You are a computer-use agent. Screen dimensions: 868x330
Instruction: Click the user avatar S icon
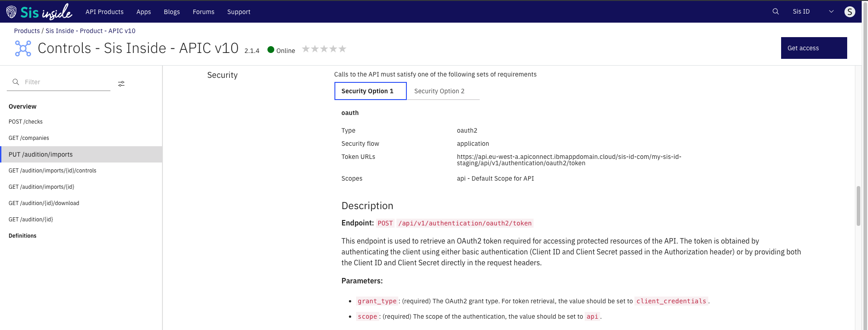[x=850, y=12]
